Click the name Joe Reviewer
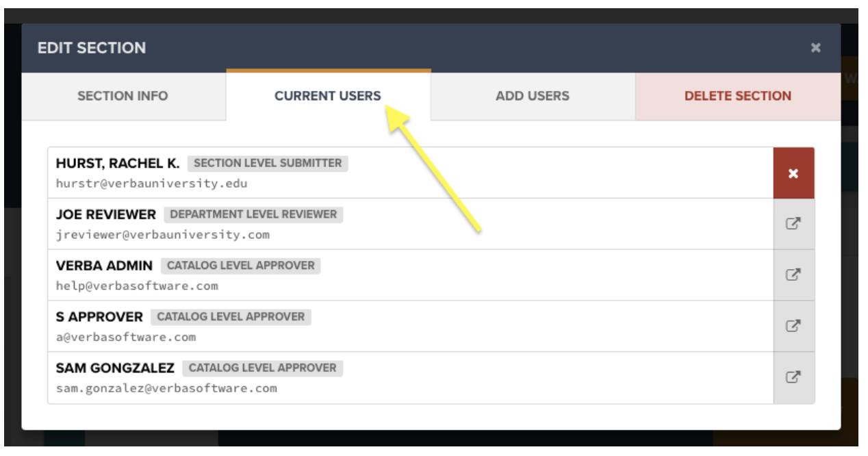Image resolution: width=868 pixels, height=456 pixels. (106, 214)
